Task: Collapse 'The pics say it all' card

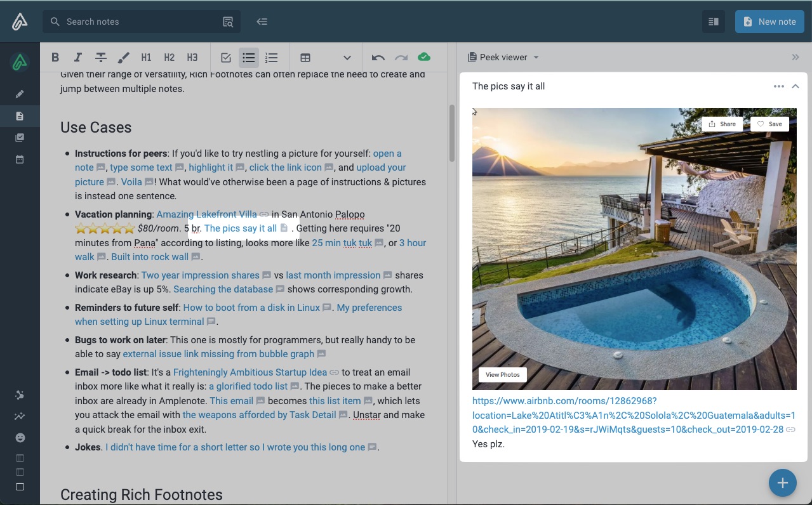Action: pos(795,86)
